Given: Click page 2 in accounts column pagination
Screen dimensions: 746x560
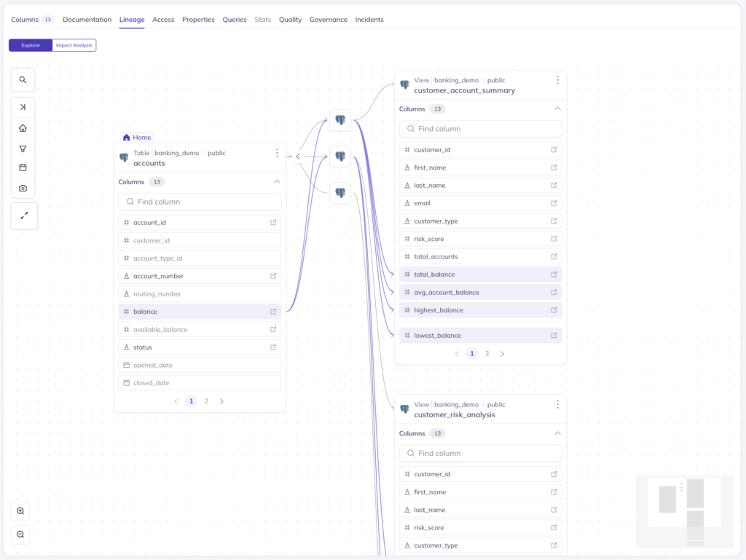Looking at the screenshot, I should (206, 401).
